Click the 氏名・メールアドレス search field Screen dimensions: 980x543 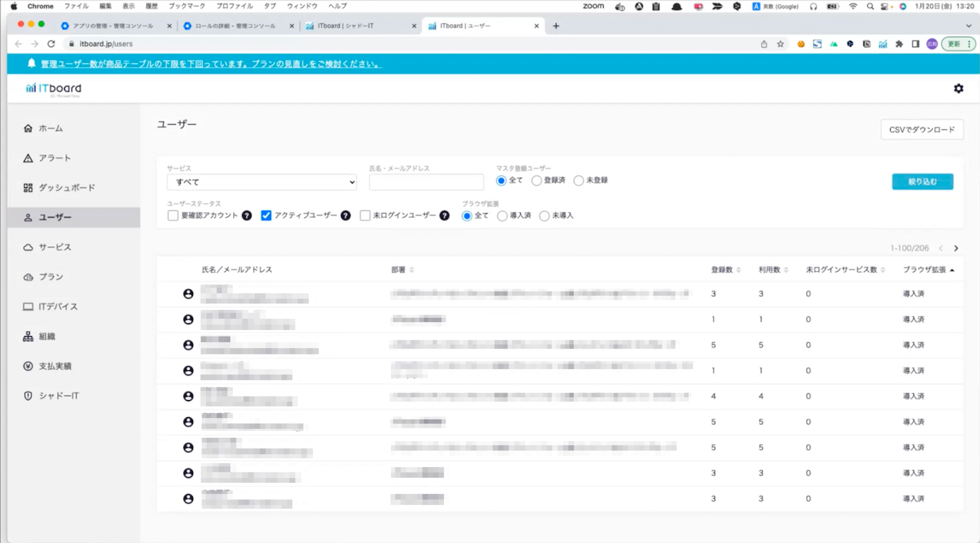tap(426, 182)
